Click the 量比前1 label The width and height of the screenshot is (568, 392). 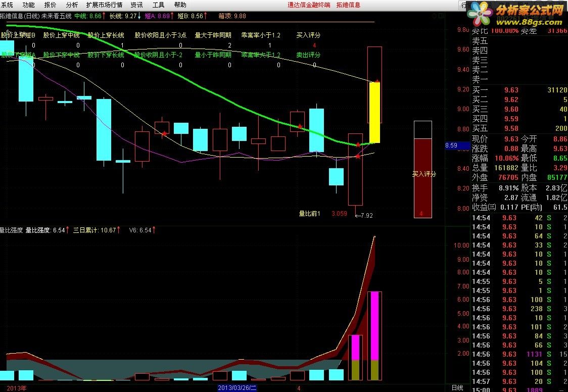(x=309, y=214)
